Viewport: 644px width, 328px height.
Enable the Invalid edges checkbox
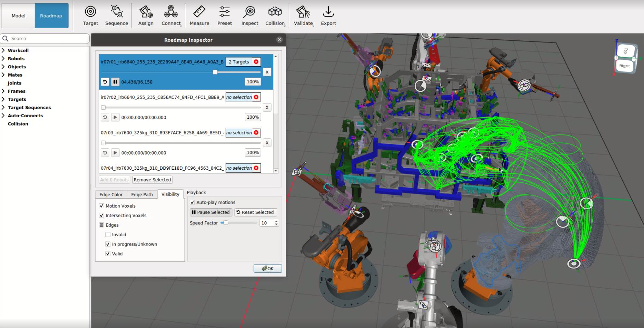coord(108,235)
